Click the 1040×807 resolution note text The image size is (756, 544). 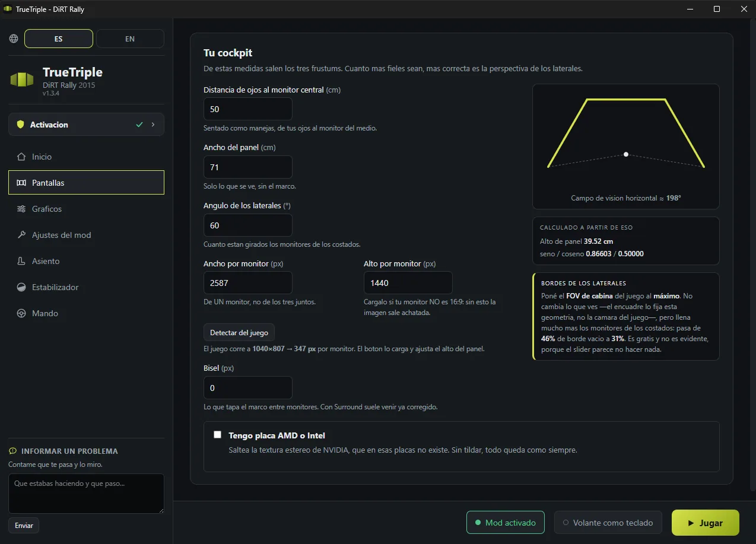click(344, 349)
